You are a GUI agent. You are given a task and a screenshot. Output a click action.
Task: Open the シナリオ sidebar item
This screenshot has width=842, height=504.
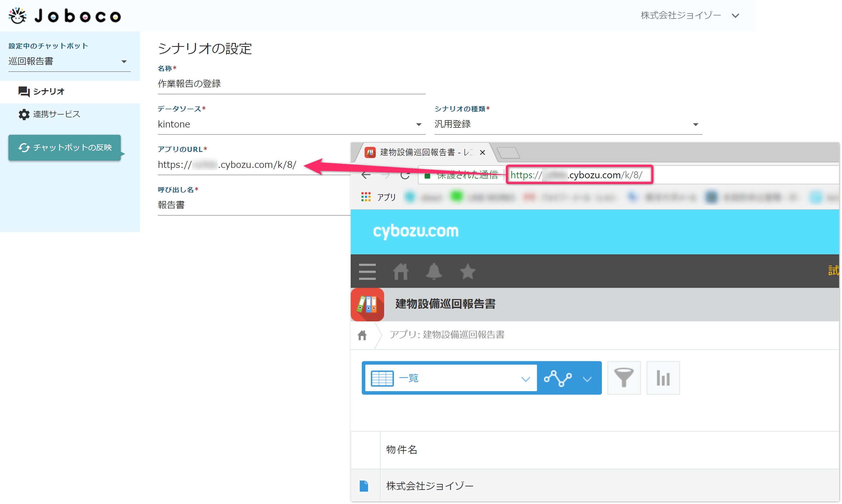(x=70, y=92)
